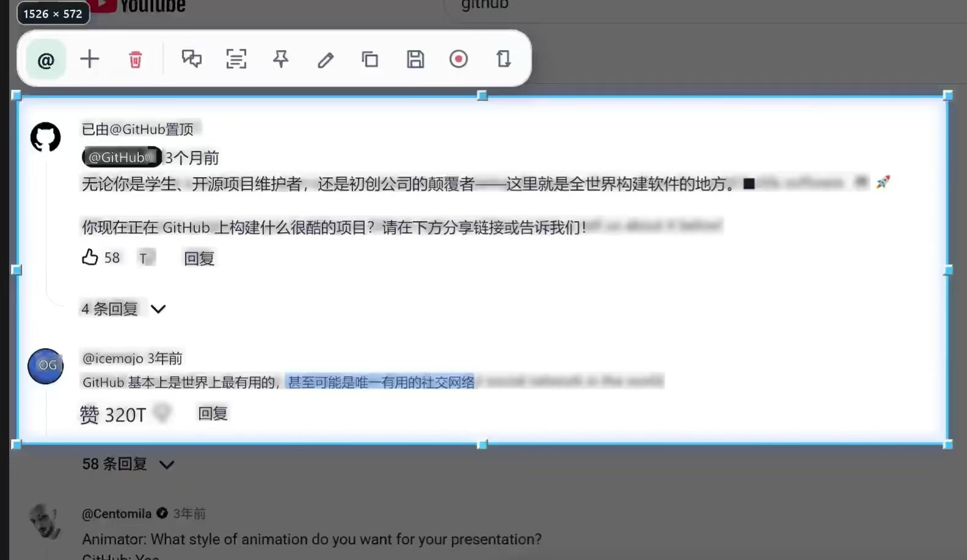Click the GitHub octocat avatar

pos(46,137)
